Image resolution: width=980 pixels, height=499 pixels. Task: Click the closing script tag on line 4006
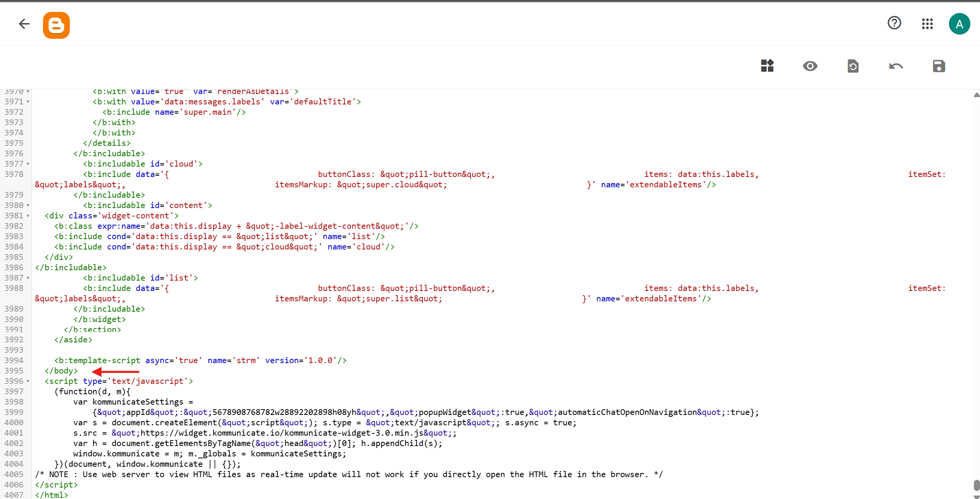(56, 485)
